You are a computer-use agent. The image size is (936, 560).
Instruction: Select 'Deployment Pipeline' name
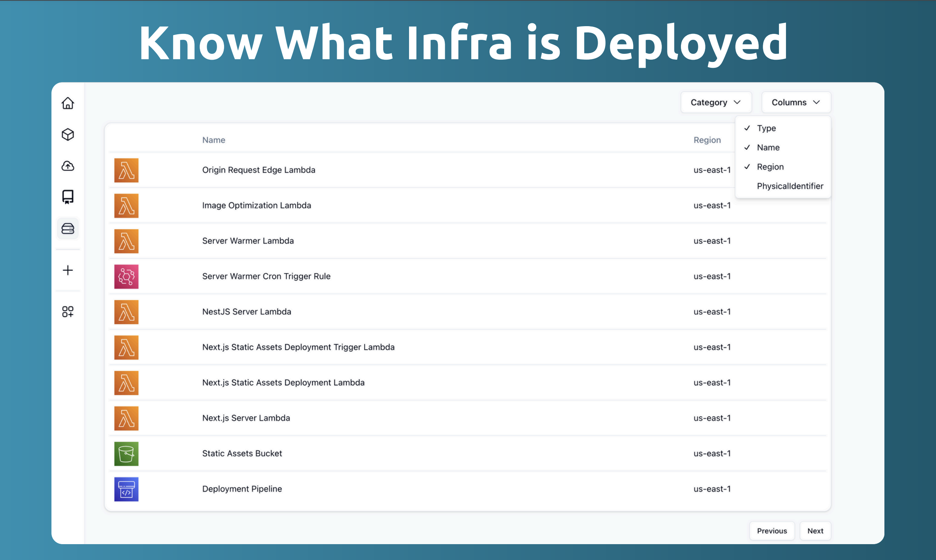click(x=242, y=489)
